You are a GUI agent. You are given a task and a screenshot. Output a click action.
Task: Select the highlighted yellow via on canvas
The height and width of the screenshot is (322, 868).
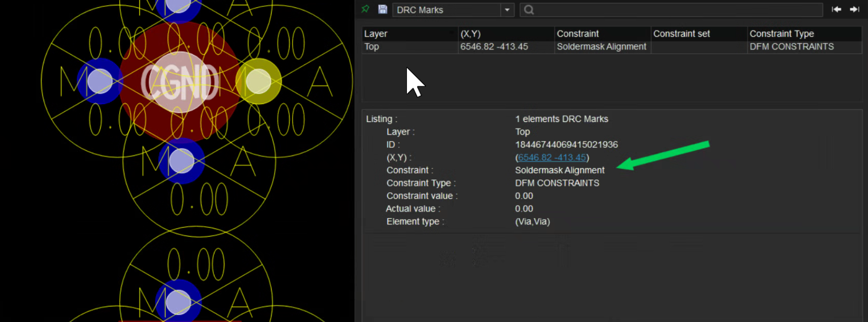[x=258, y=81]
